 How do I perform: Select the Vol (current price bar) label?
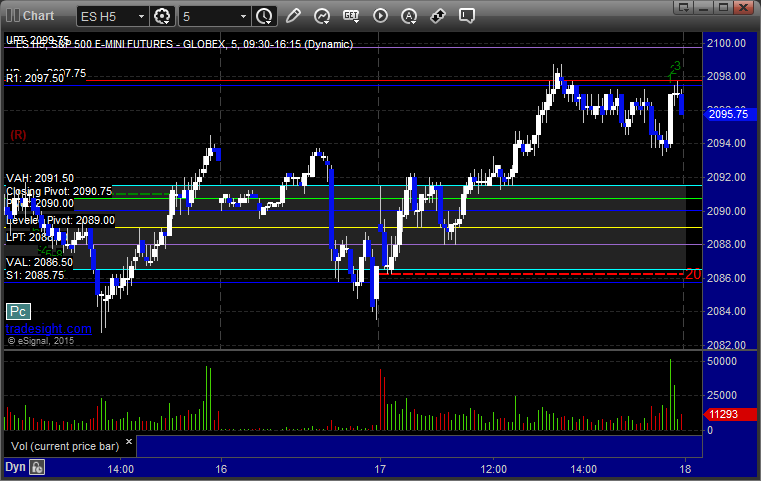(x=65, y=446)
